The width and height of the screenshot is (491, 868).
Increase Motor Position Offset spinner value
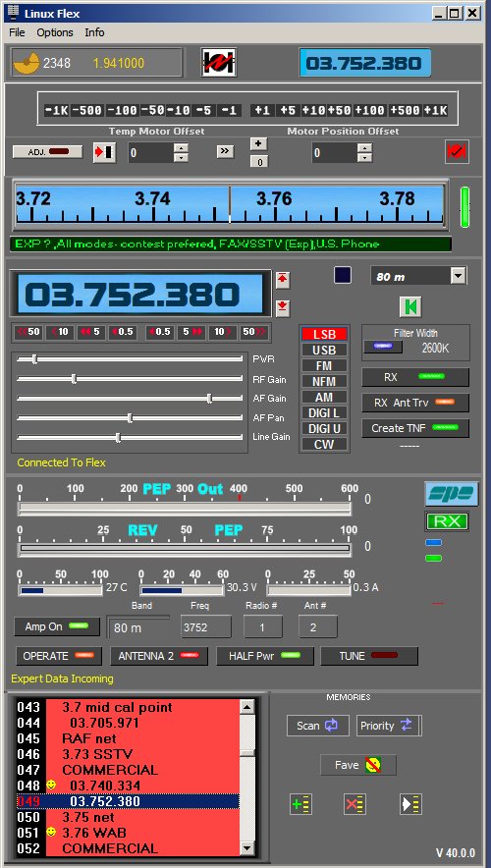[364, 148]
